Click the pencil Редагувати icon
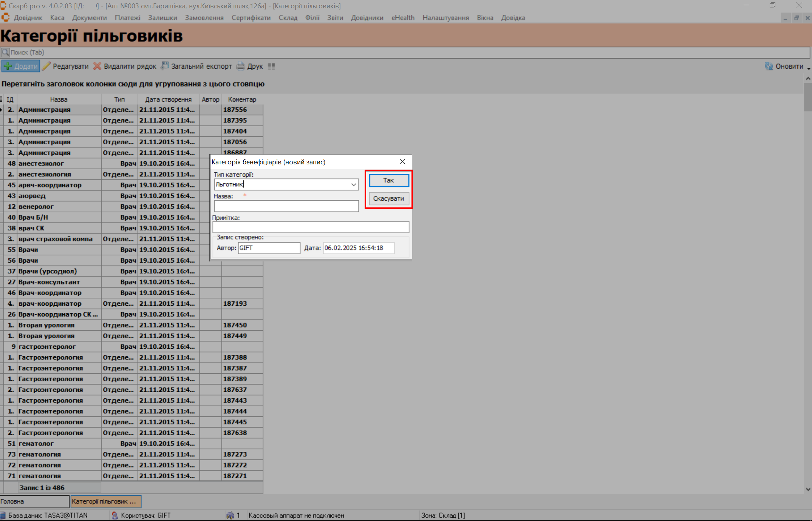Screen dimensions: 812x521 46,66
